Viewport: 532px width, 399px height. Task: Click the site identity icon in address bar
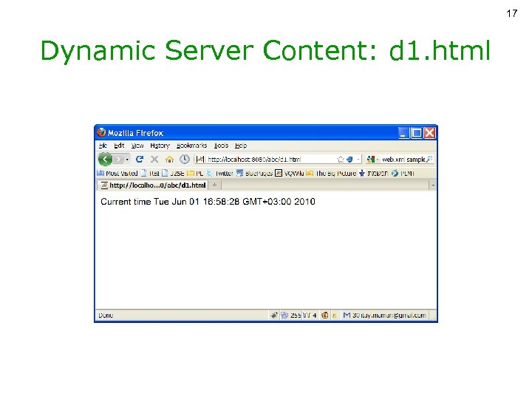[x=200, y=159]
